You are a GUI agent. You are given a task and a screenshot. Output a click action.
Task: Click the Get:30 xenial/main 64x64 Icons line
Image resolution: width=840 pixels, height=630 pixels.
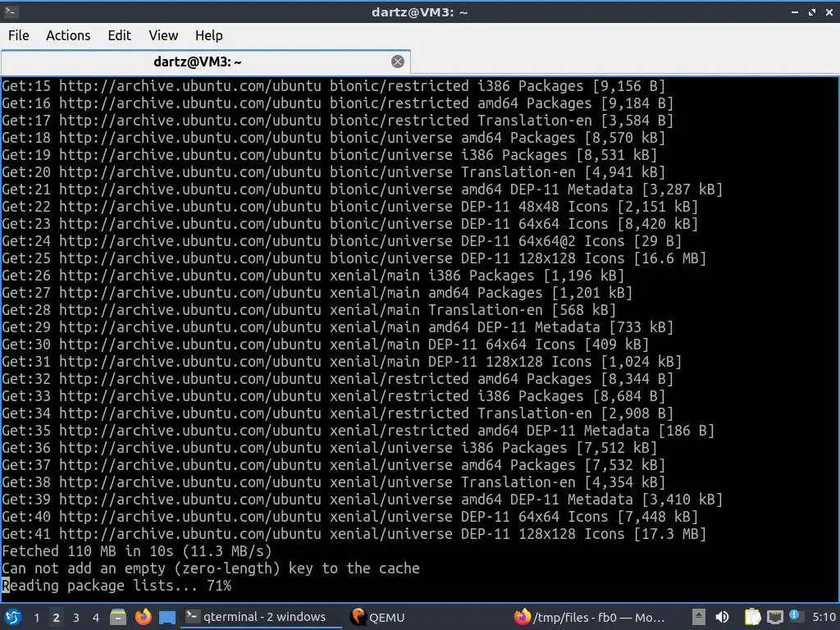tap(325, 345)
